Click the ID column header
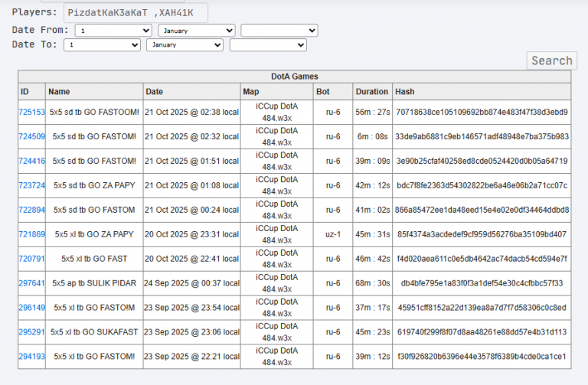Screen dimensions: 588x385 [x=31, y=92]
